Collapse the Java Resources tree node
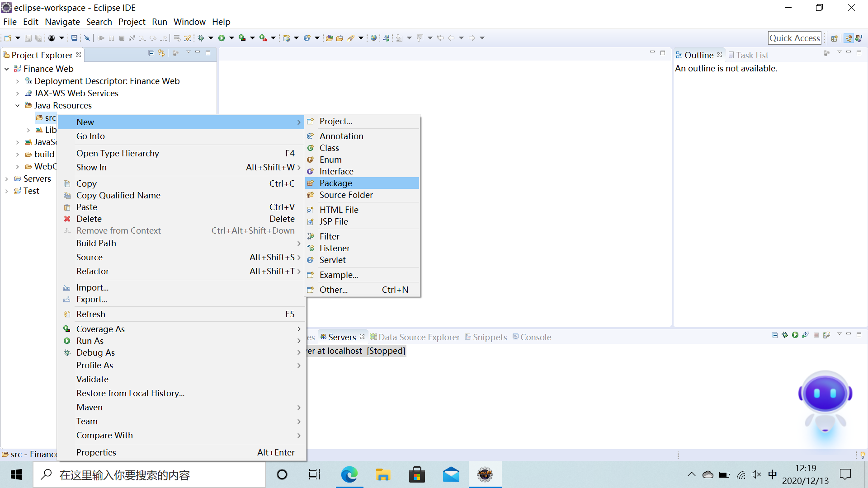 18,106
